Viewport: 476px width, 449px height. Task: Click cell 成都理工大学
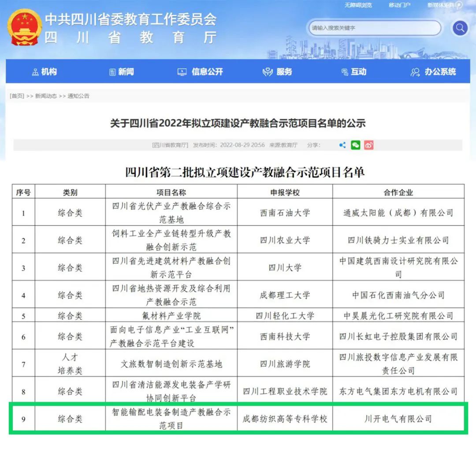[x=285, y=295]
